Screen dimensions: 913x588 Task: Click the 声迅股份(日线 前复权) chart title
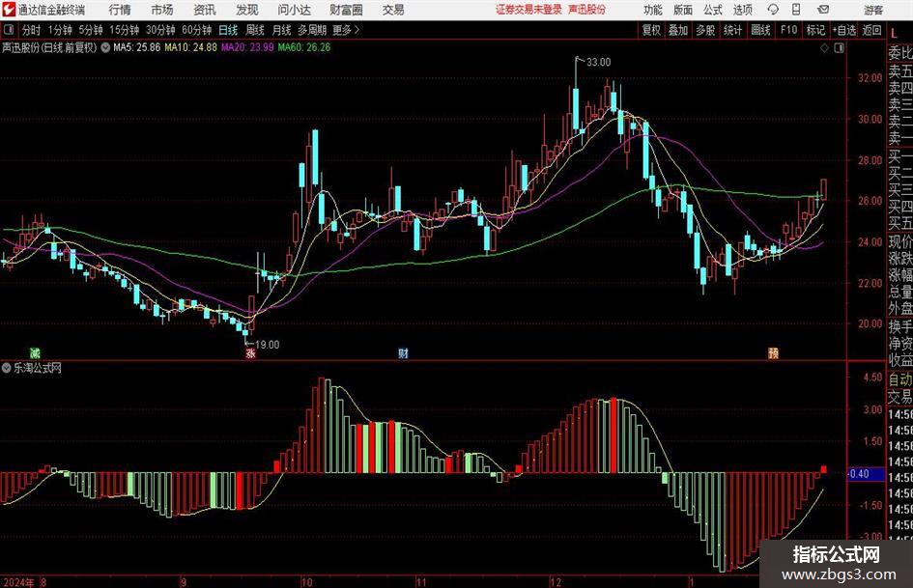pyautogui.click(x=49, y=47)
